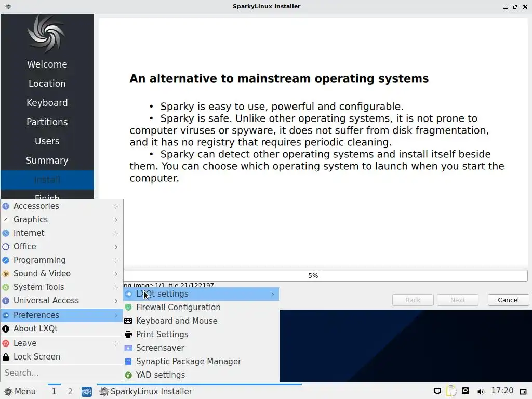Click the Screensaver icon
532x399 pixels.
pos(128,348)
